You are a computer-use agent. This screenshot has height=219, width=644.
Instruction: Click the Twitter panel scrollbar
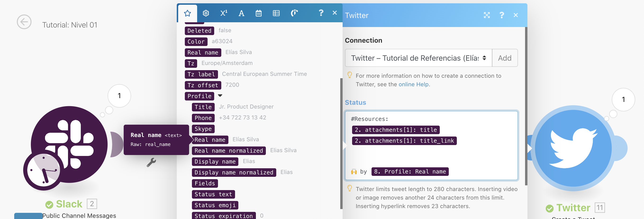point(526,106)
